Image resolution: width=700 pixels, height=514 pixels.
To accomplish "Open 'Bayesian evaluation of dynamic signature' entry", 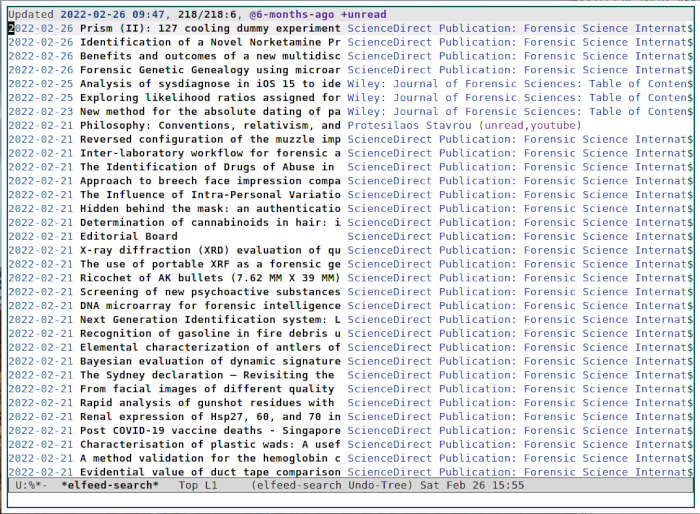I will pyautogui.click(x=210, y=361).
